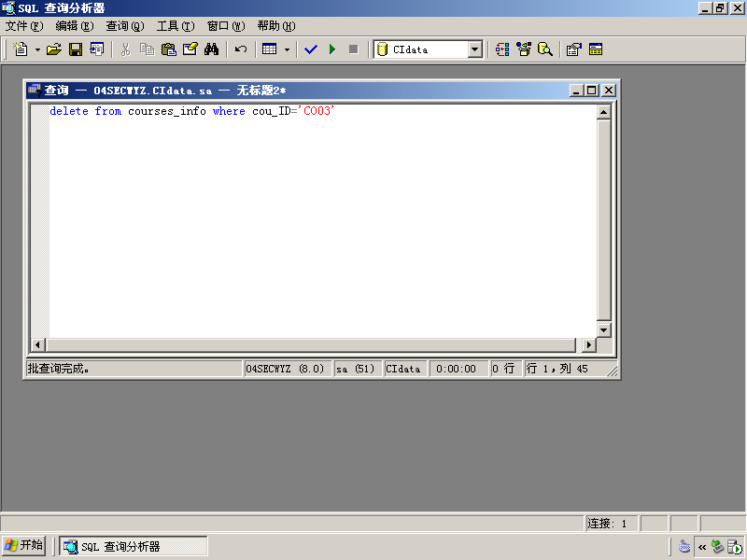Clear the window with the eraser icon

coord(190,49)
